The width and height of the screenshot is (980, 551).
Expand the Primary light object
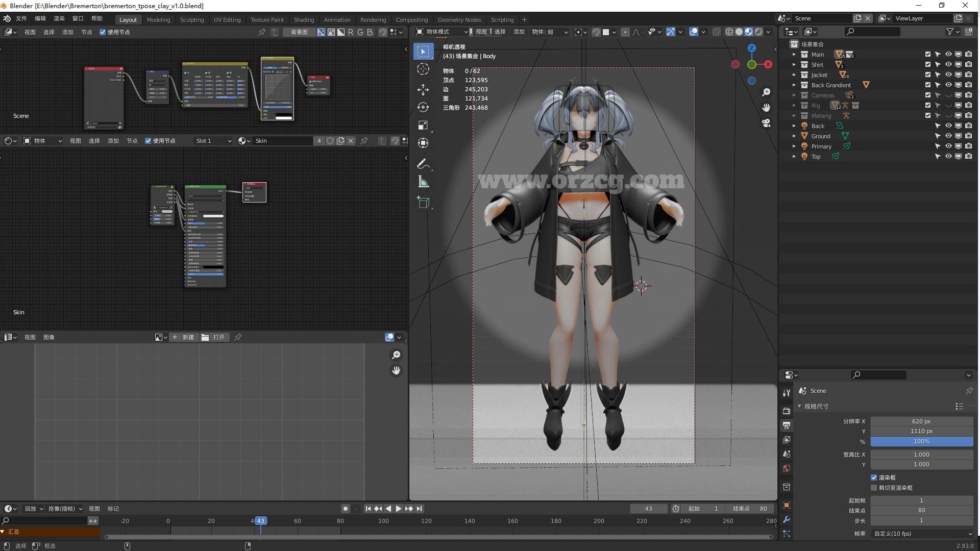(x=794, y=146)
